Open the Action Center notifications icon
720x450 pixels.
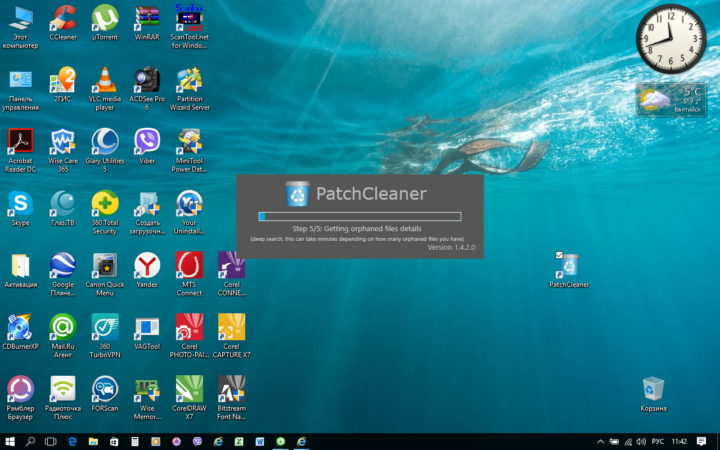pyautogui.click(x=701, y=442)
